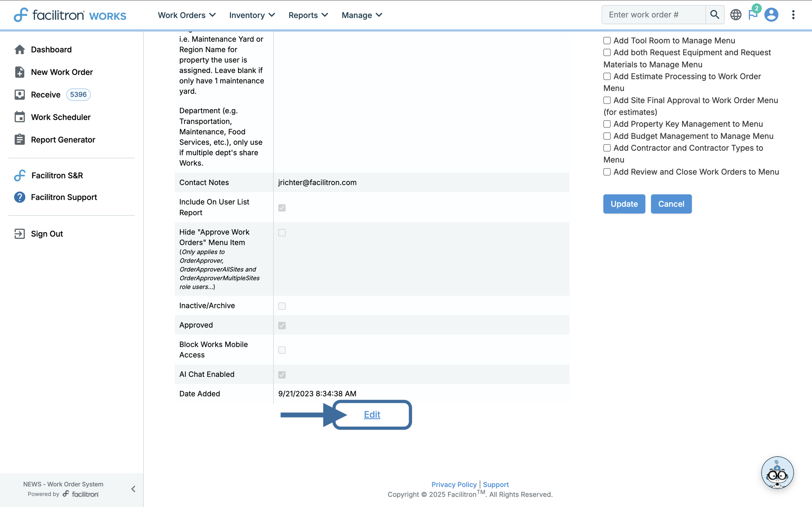Collapse the sidebar with the chevron

click(133, 489)
